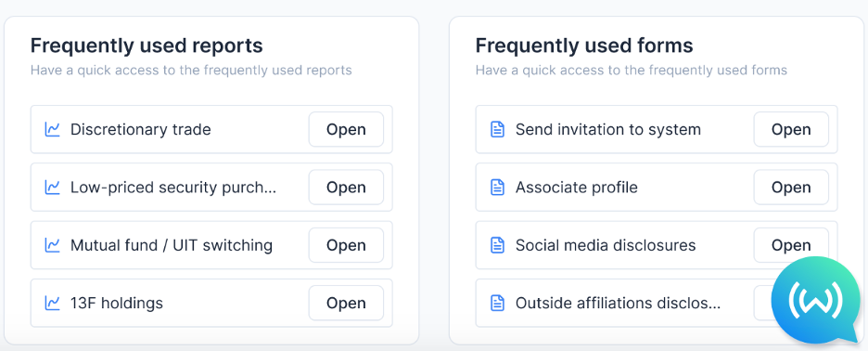Click the Send invitation to system document icon

[x=498, y=130]
